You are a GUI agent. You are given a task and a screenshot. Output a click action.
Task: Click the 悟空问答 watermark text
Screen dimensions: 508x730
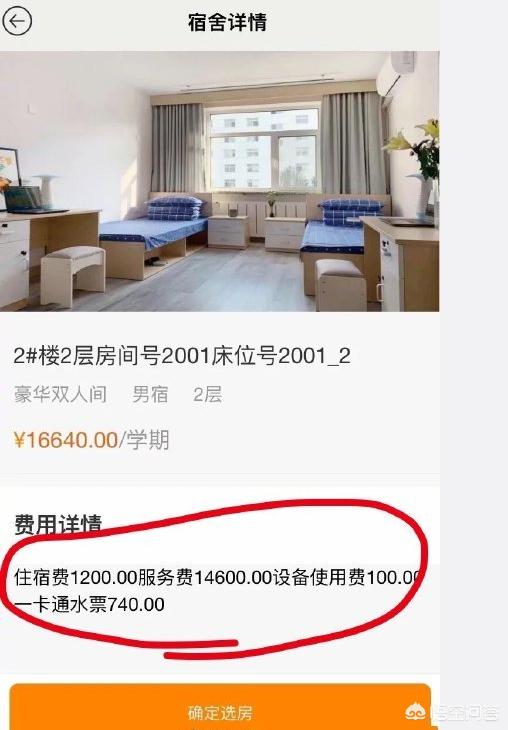click(x=464, y=713)
